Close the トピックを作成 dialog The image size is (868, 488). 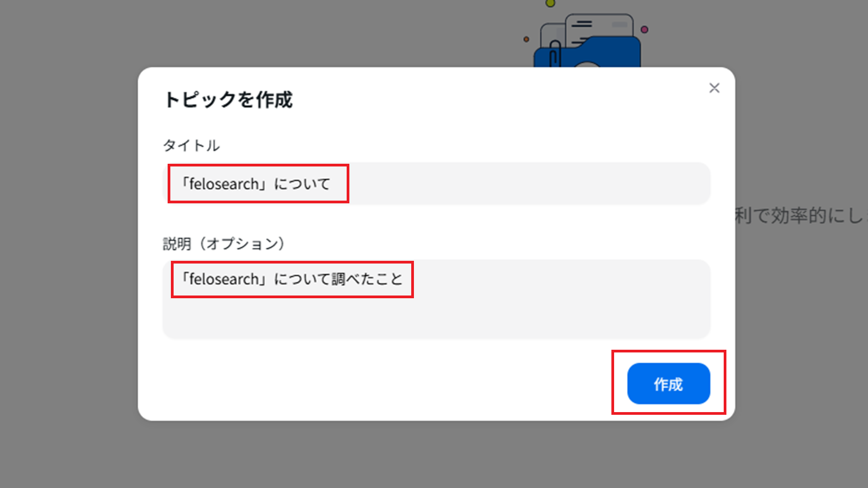pyautogui.click(x=714, y=88)
